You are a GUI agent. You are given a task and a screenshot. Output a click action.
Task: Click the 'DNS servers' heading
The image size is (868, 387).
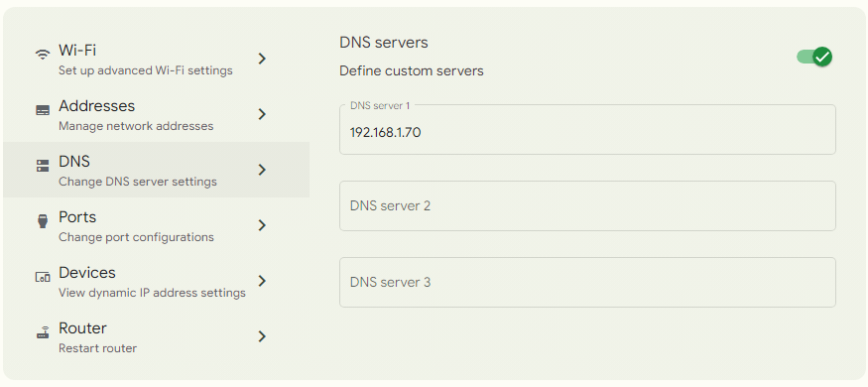click(384, 43)
